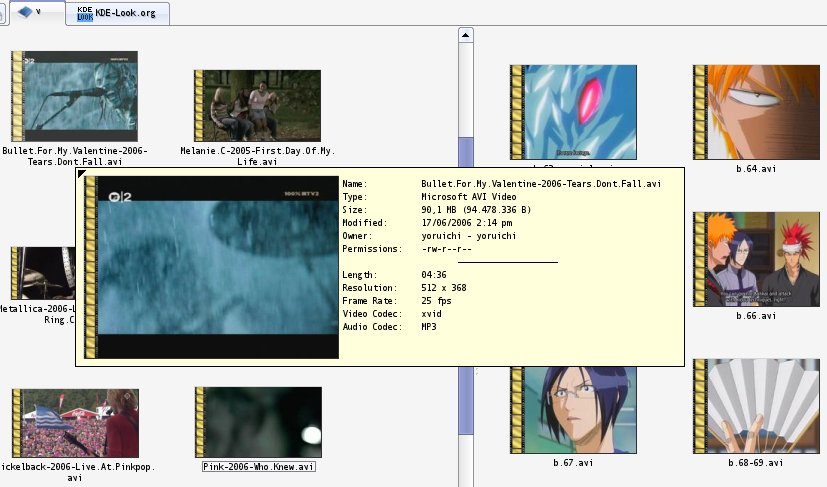
Task: Click the small corner arrow of tooltip
Action: coord(81,174)
